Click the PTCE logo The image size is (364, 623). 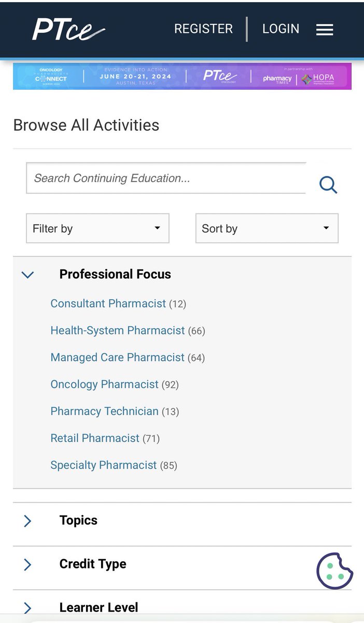[x=68, y=29]
